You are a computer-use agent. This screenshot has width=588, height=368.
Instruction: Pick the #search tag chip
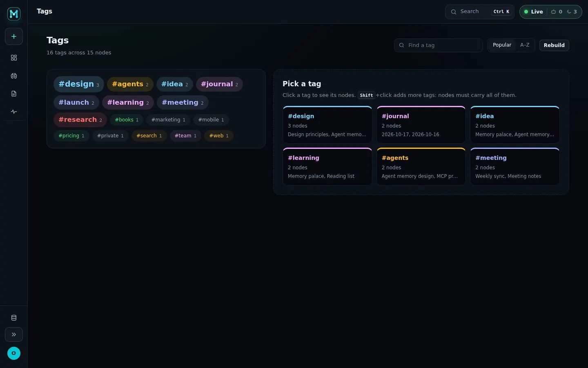149,136
